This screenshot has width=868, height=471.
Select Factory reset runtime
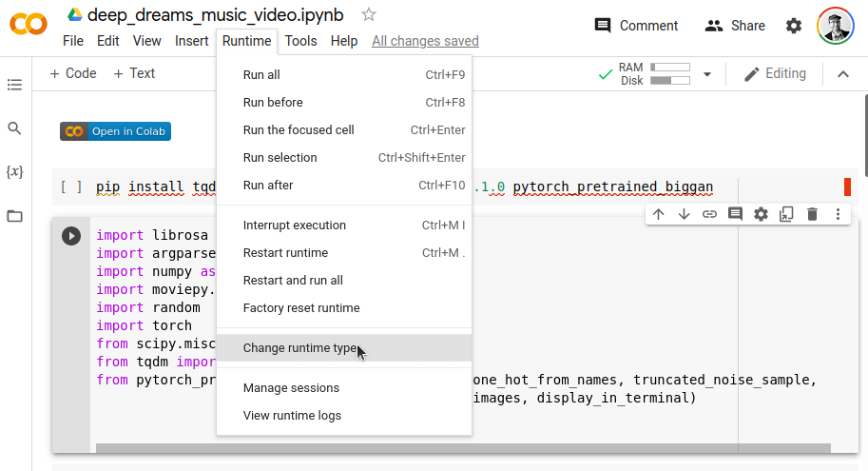[344, 308]
